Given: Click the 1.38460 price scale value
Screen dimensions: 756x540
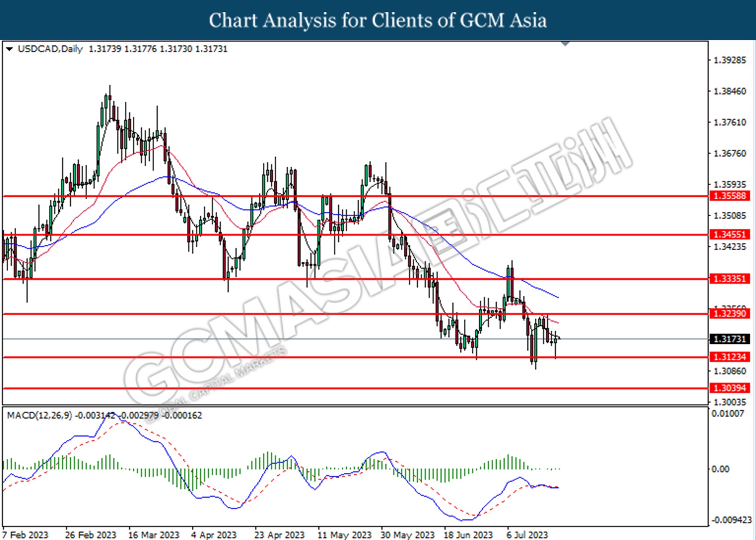Looking at the screenshot, I should (x=730, y=91).
